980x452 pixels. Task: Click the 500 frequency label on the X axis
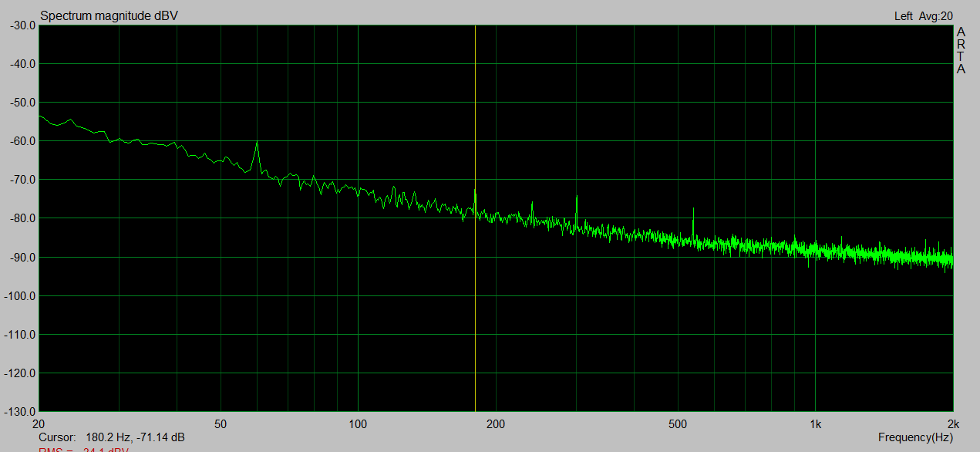678,423
